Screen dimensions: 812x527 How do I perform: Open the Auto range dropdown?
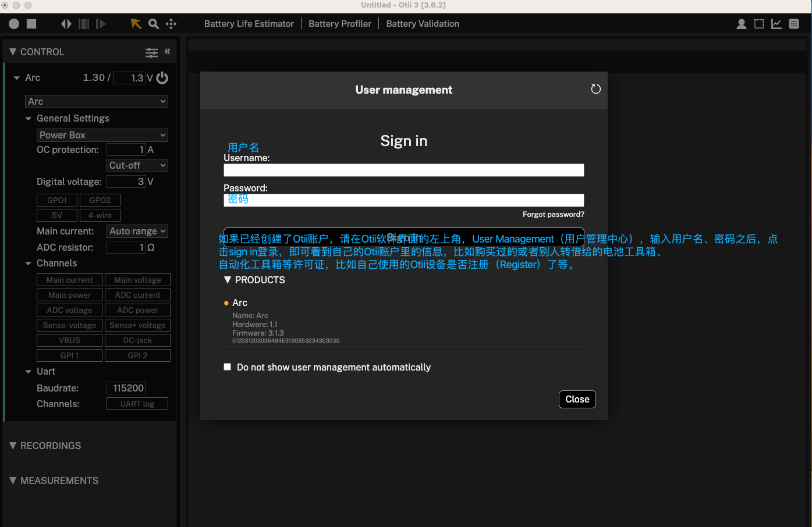(x=137, y=231)
